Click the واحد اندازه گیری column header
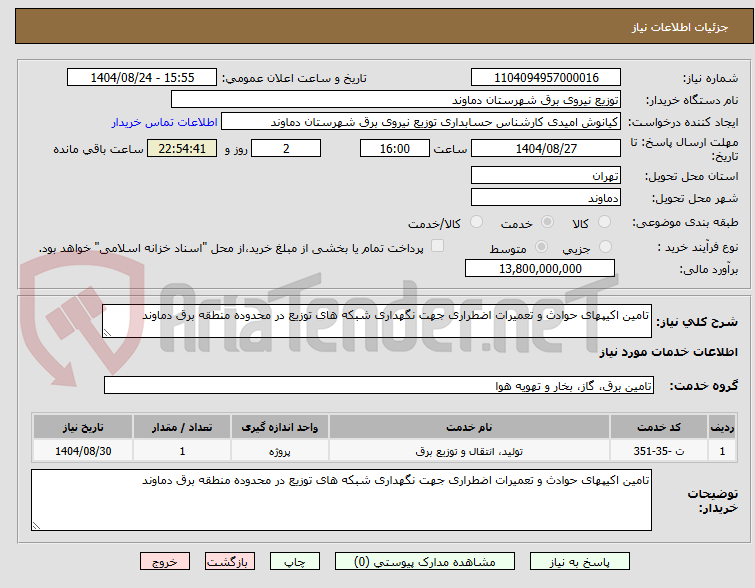755x588 pixels. 280,427
